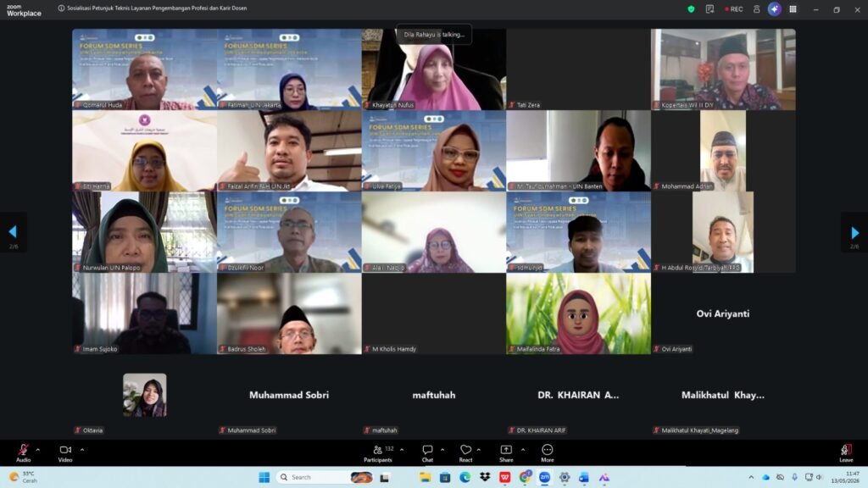The height and width of the screenshot is (488, 868).
Task: Click the meeting info icon beside title
Action: tap(61, 8)
